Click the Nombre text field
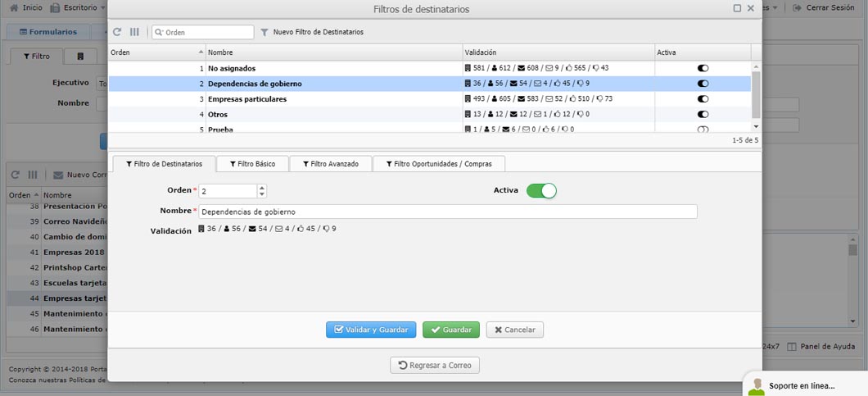Screen dimensions: 868x396 (448, 212)
